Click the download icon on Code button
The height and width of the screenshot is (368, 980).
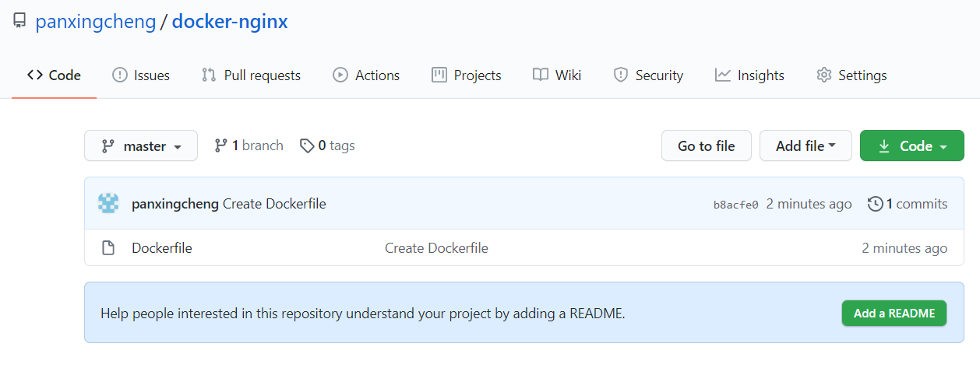pos(884,146)
